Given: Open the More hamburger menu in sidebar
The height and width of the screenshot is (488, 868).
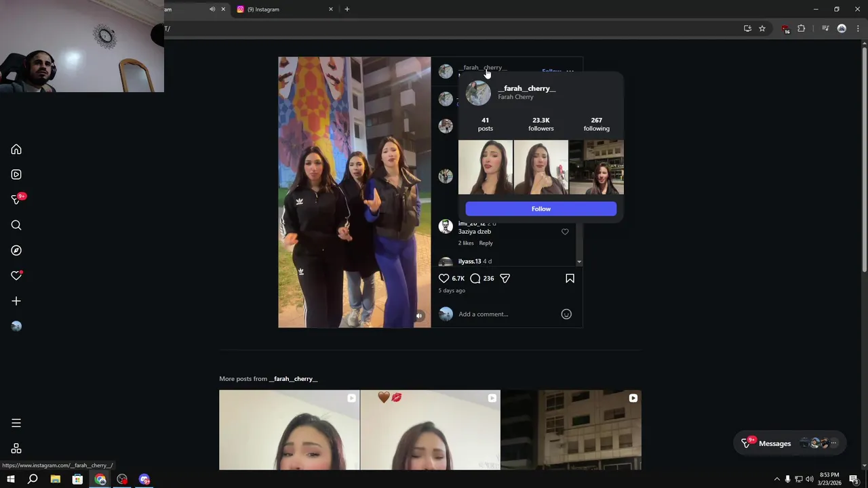Looking at the screenshot, I should pos(16,423).
